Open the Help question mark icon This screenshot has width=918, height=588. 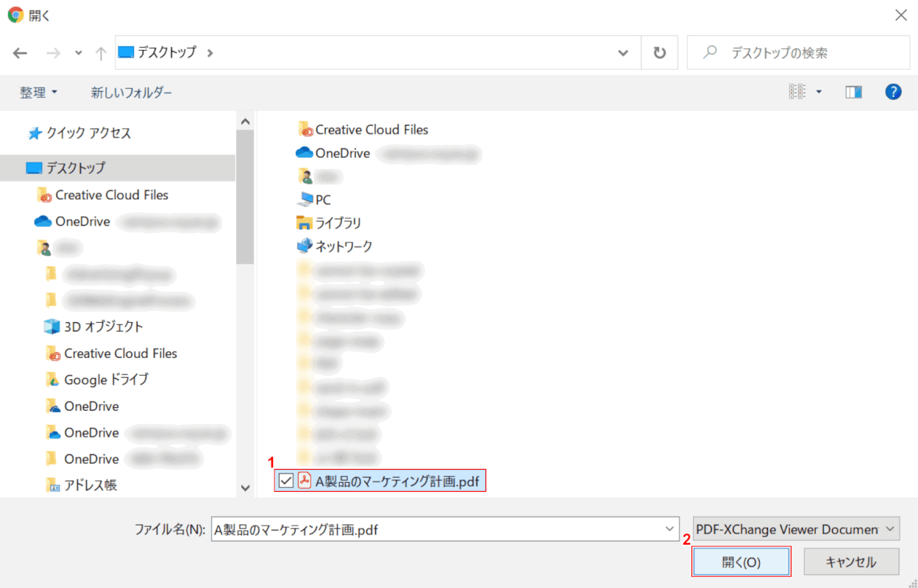tap(893, 92)
